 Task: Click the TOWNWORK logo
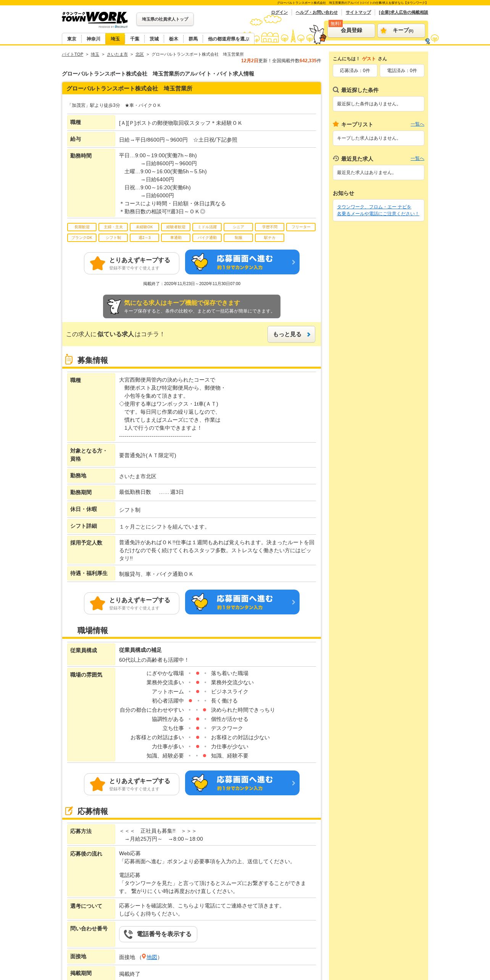tap(95, 19)
